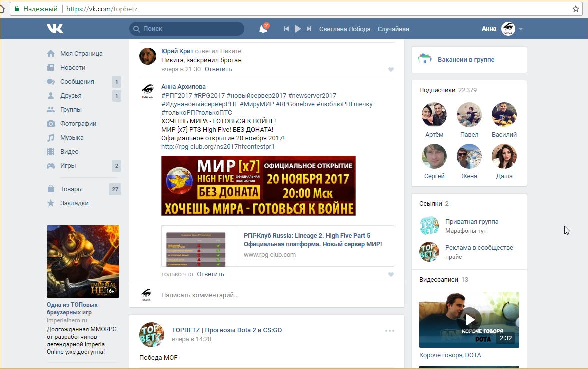Open Видео in the sidebar
588x369 pixels.
69,151
